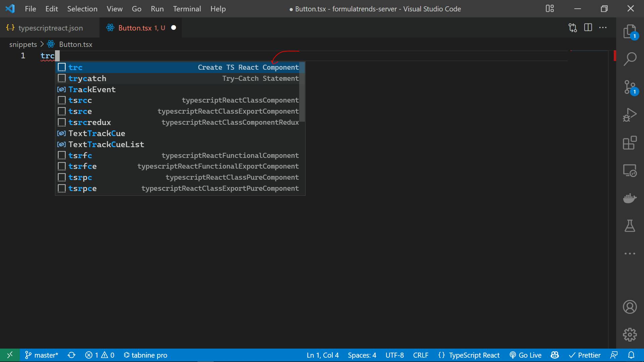Open the Edit menu
Image resolution: width=644 pixels, height=362 pixels.
[x=52, y=9]
